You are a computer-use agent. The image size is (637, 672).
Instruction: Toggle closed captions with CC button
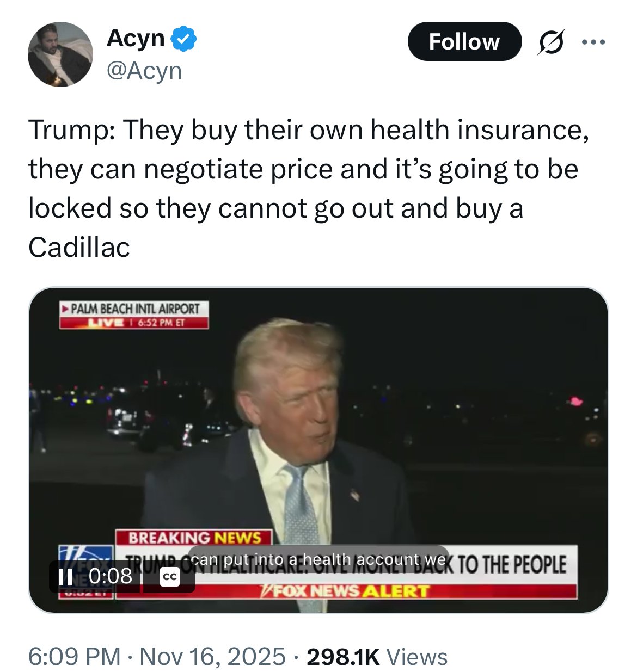(x=169, y=576)
